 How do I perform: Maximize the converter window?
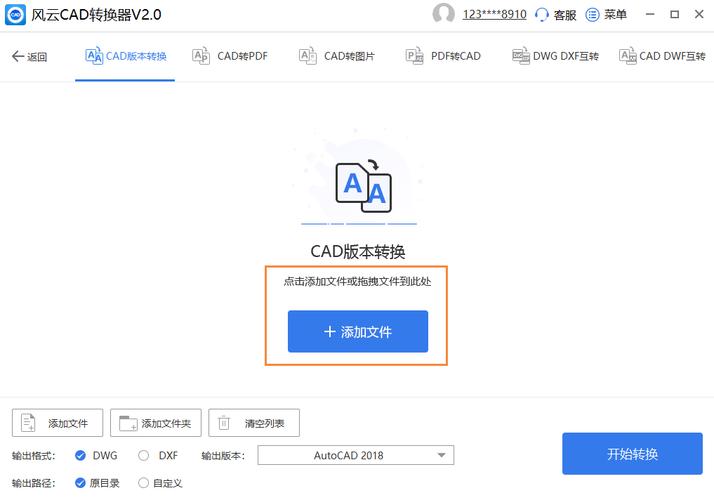675,15
